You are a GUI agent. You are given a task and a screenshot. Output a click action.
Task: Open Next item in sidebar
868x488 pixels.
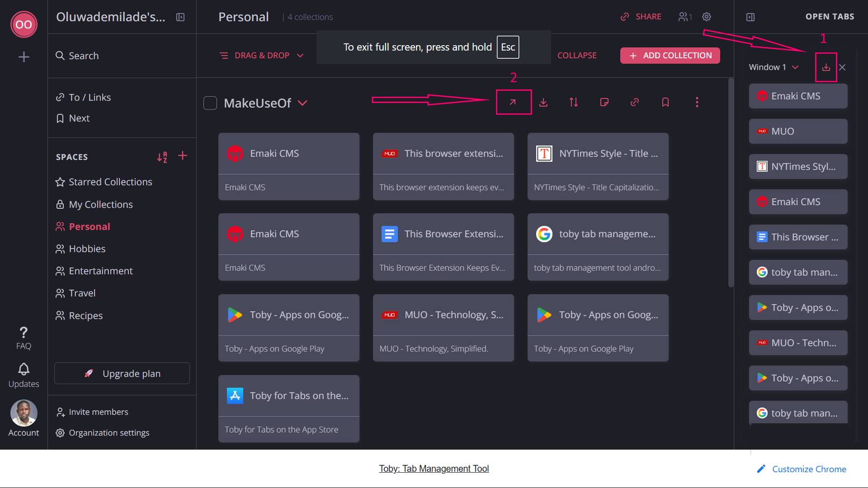[73, 118]
